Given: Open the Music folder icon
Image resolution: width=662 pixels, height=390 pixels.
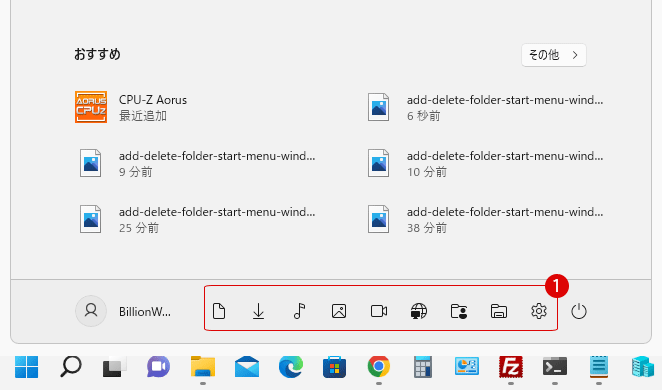Looking at the screenshot, I should click(x=299, y=311).
